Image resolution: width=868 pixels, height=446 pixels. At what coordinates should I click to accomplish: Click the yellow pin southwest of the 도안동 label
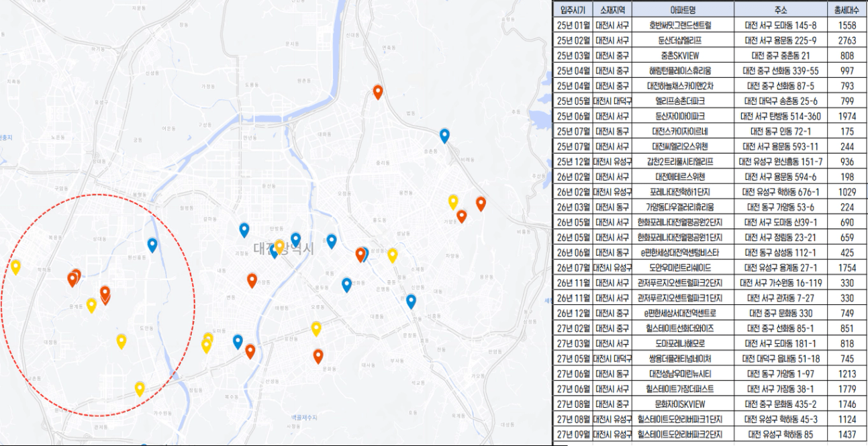(122, 341)
